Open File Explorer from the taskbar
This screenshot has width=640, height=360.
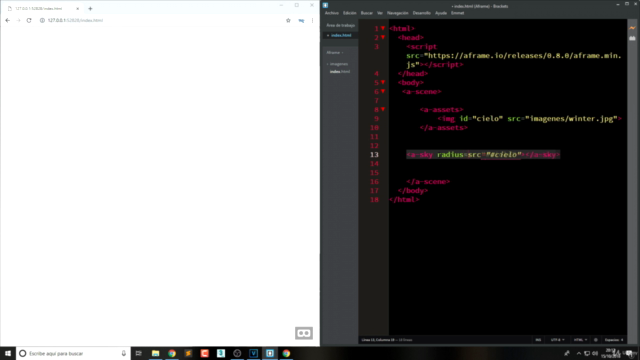[156, 353]
